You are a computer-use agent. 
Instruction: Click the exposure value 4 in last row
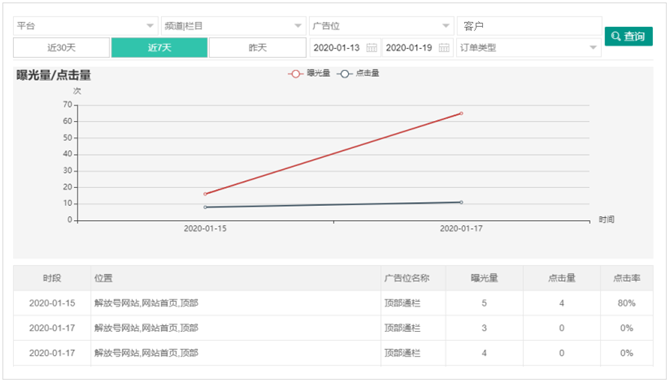click(x=484, y=353)
